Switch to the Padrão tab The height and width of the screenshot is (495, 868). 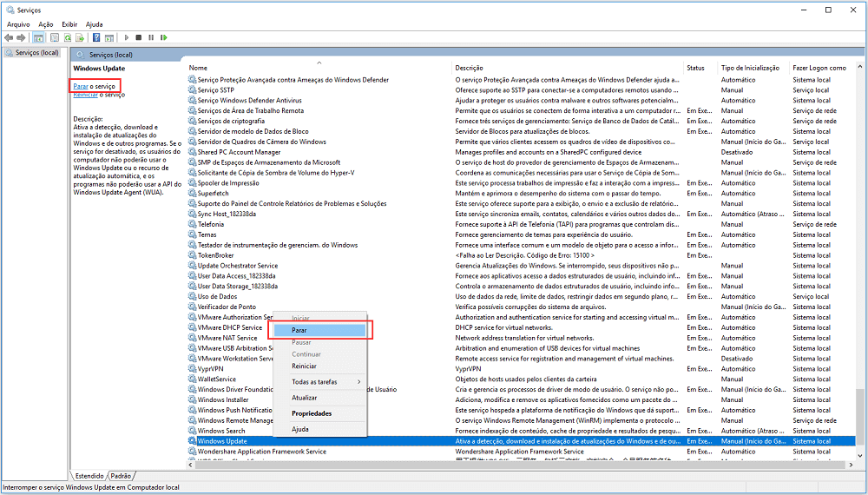click(122, 476)
